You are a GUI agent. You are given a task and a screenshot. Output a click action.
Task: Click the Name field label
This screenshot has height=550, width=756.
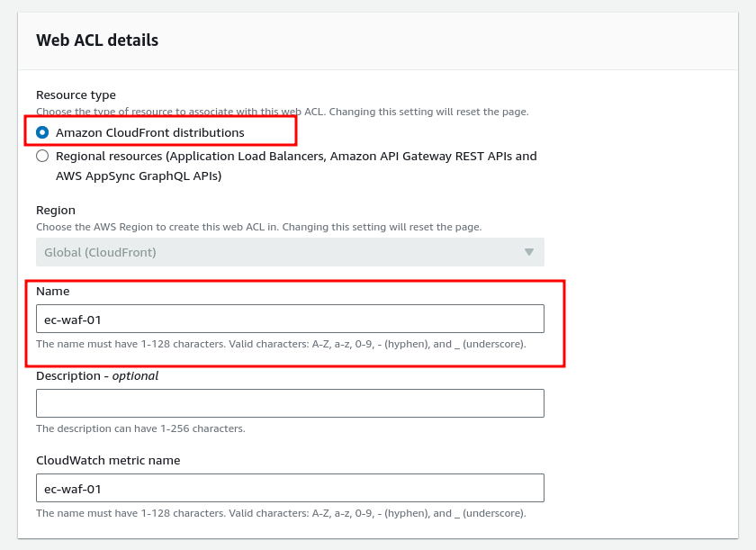pos(52,291)
